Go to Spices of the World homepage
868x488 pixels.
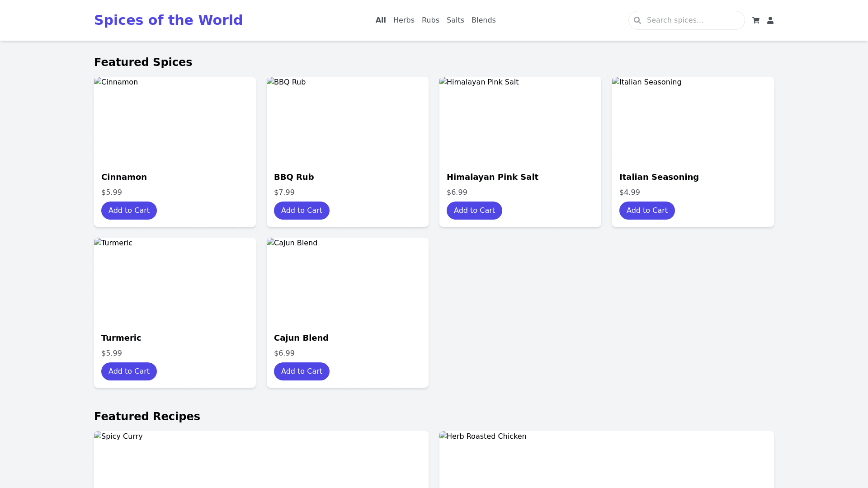(168, 20)
